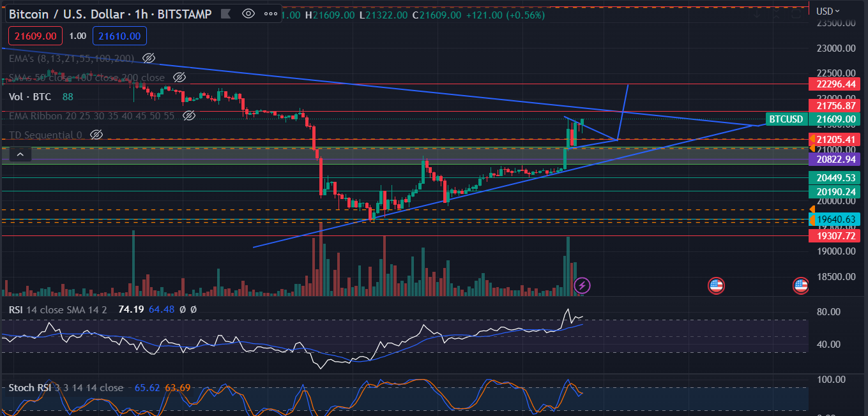This screenshot has height=416, width=868.
Task: Click the 40.00 RSI axis tick
Action: [828, 345]
